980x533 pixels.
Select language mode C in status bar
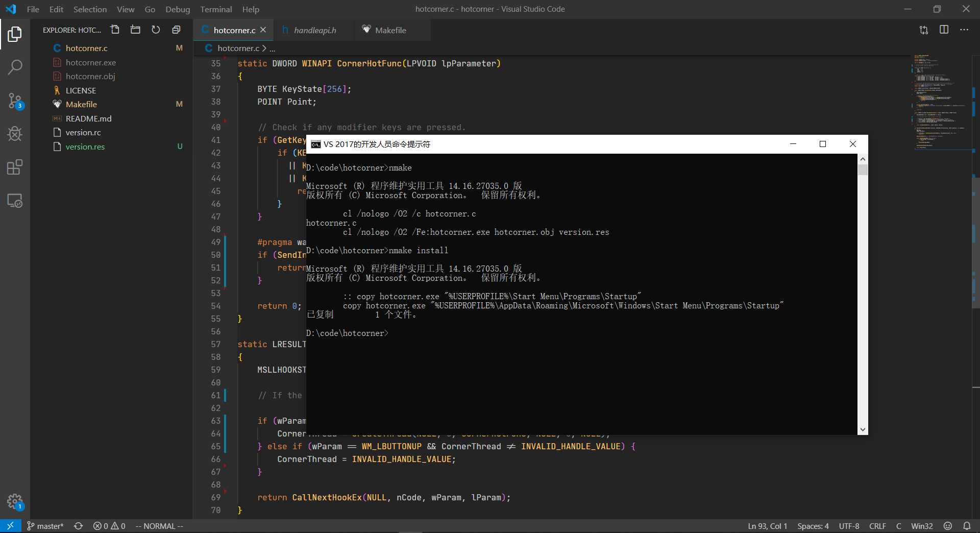point(898,526)
